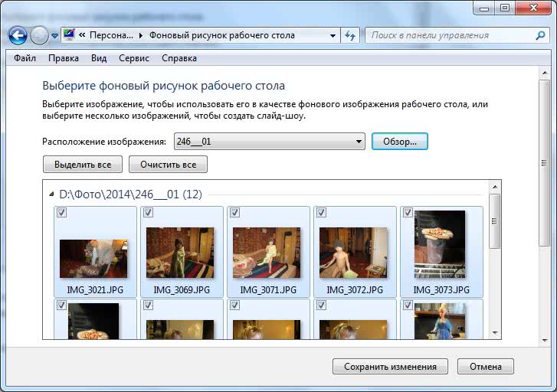This screenshot has height=392, width=557.
Task: Uncheck the IMG_3021.JPG checkbox
Action: point(61,212)
